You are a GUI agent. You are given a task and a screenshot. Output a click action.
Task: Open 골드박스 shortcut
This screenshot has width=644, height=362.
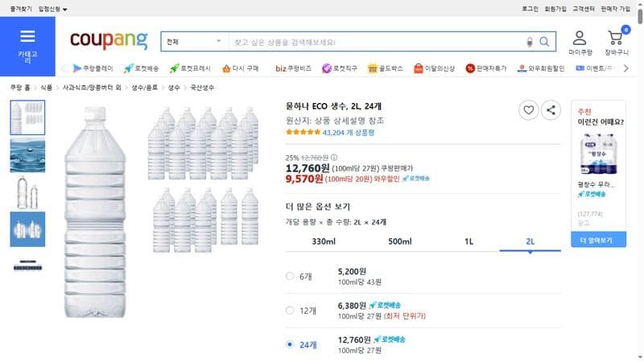(386, 68)
